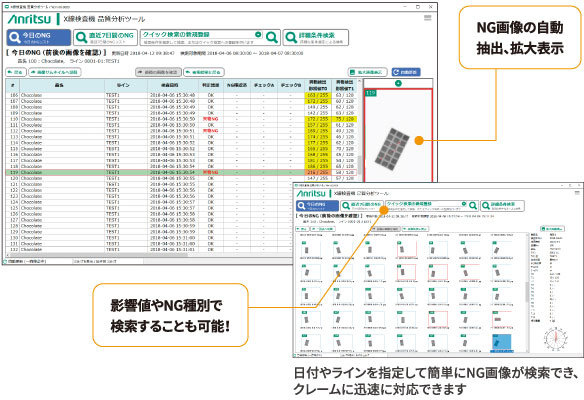Click the 戻る back button in main window
Image resolution: width=584 pixels, height=400 pixels.
[x=16, y=72]
